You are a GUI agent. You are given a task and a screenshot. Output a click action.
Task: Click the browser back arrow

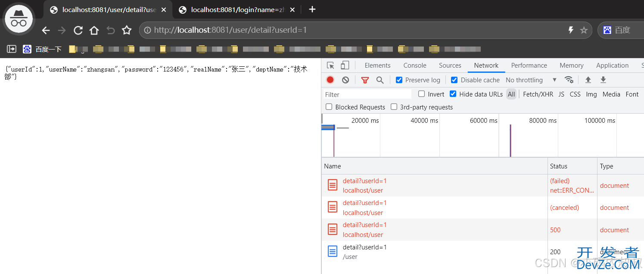pyautogui.click(x=46, y=30)
